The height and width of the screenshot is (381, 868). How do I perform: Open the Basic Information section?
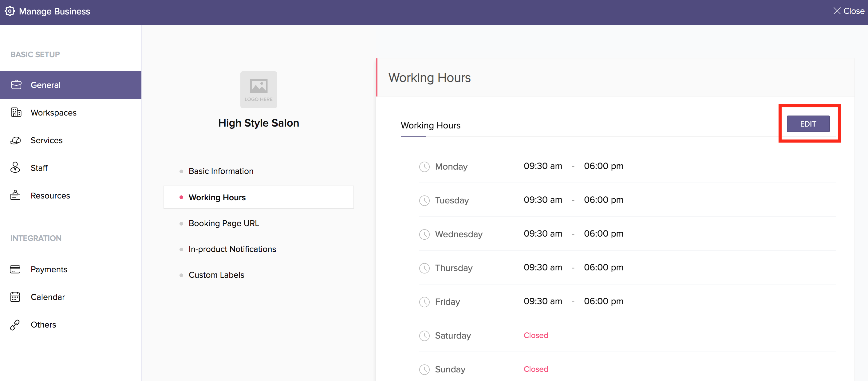point(221,171)
